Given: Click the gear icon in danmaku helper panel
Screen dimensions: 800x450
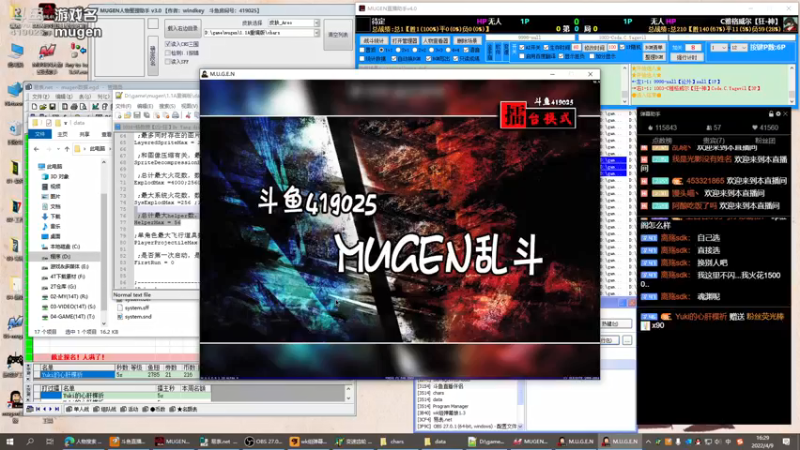Looking at the screenshot, I should (778, 114).
